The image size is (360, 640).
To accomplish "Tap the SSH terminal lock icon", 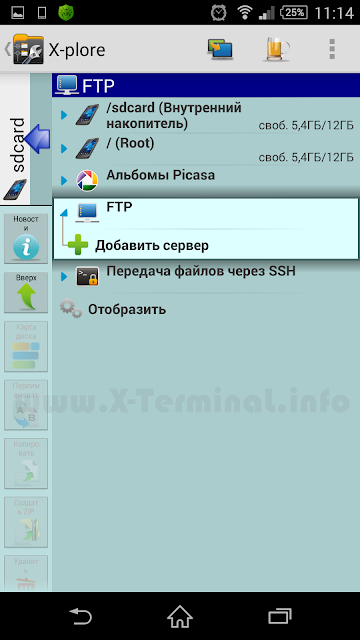I will [x=87, y=276].
